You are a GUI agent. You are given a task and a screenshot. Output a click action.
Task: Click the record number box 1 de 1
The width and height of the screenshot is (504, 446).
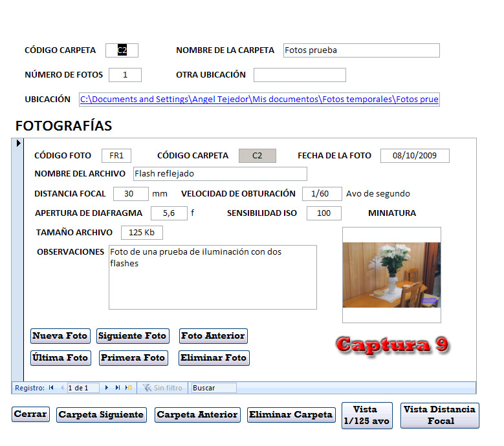(83, 388)
